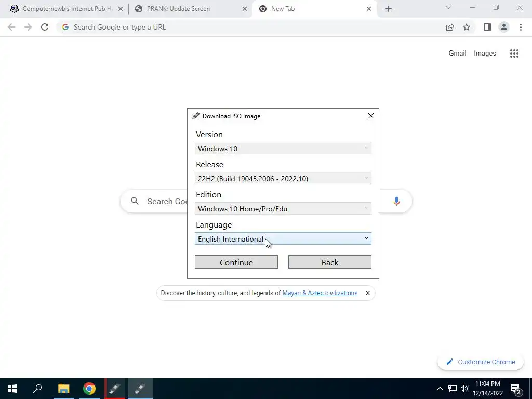Expand the Edition dropdown Windows 10 Home/Pro/Edu
This screenshot has width=532, height=399.
[x=283, y=209]
